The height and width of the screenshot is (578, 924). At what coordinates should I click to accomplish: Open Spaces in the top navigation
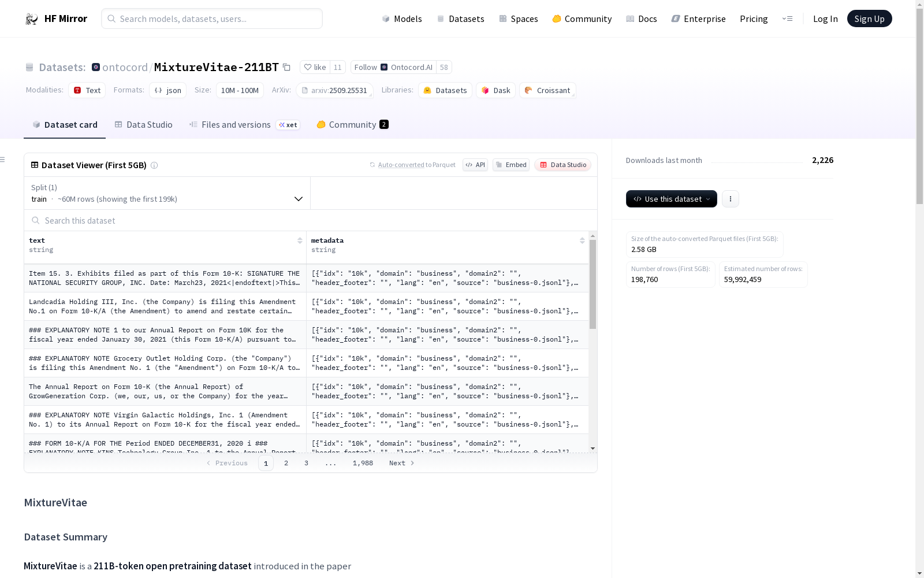[x=519, y=19]
